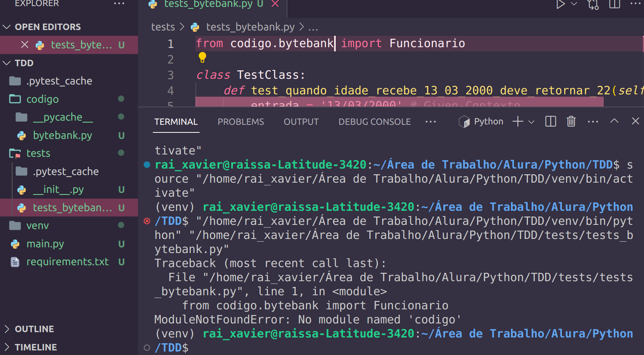Expand the root .pytest_cache folder
The image size is (644, 355).
pyautogui.click(x=59, y=81)
